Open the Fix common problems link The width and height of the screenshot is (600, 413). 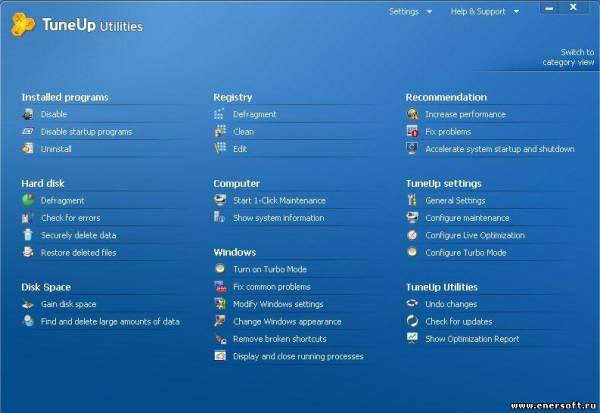click(x=272, y=287)
